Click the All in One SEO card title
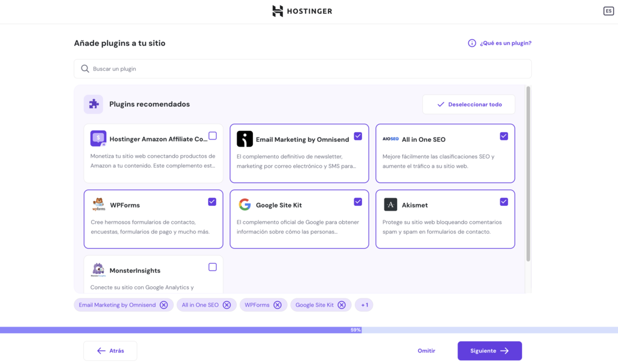The width and height of the screenshot is (618, 364). click(x=423, y=139)
